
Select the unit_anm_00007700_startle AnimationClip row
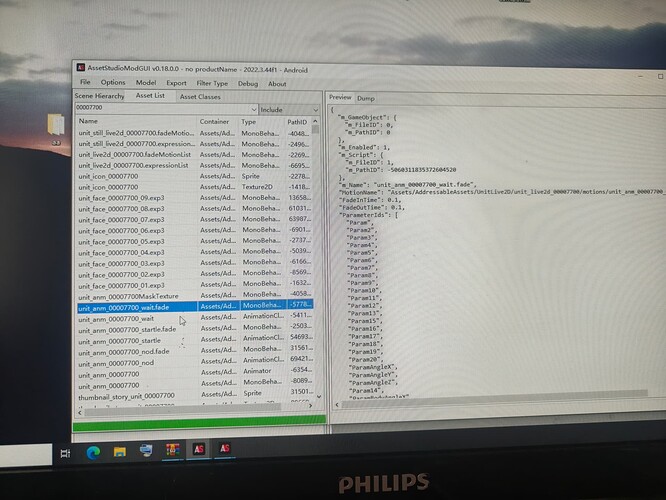(x=195, y=340)
